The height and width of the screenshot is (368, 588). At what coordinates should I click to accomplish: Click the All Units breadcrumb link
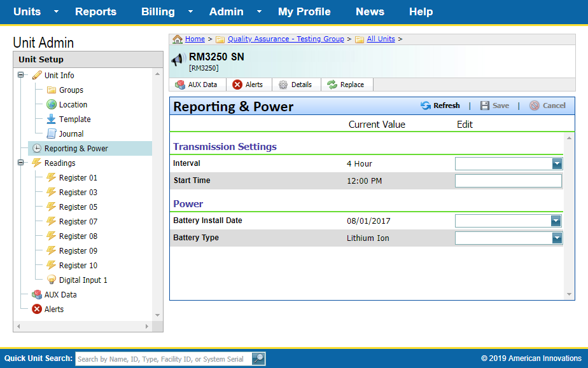pos(381,39)
